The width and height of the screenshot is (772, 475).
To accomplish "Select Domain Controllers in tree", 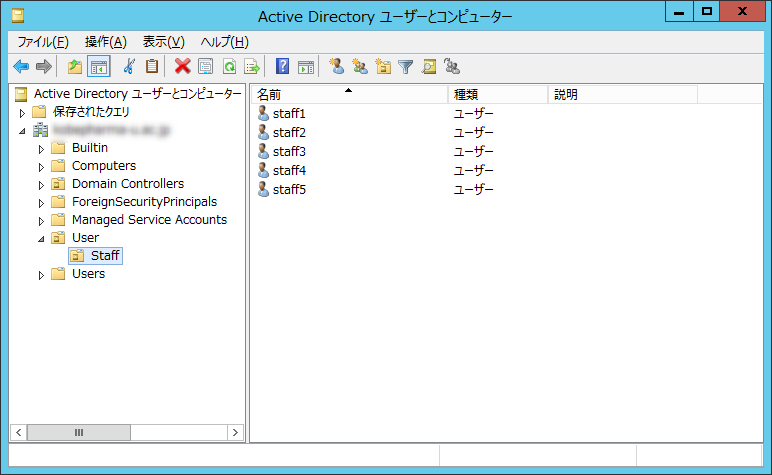I will click(128, 184).
